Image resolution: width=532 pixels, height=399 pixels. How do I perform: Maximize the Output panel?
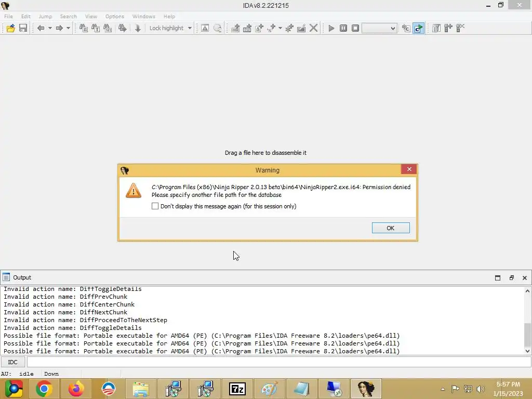(x=498, y=278)
